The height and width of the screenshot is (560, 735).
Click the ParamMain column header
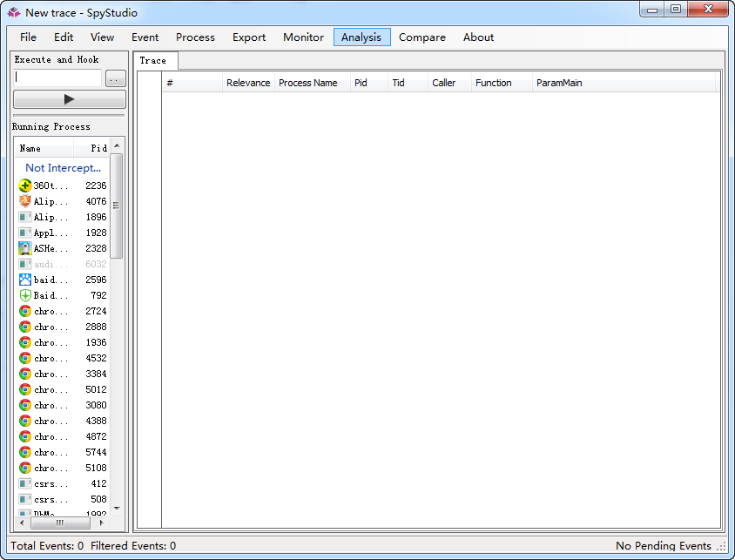tap(624, 83)
